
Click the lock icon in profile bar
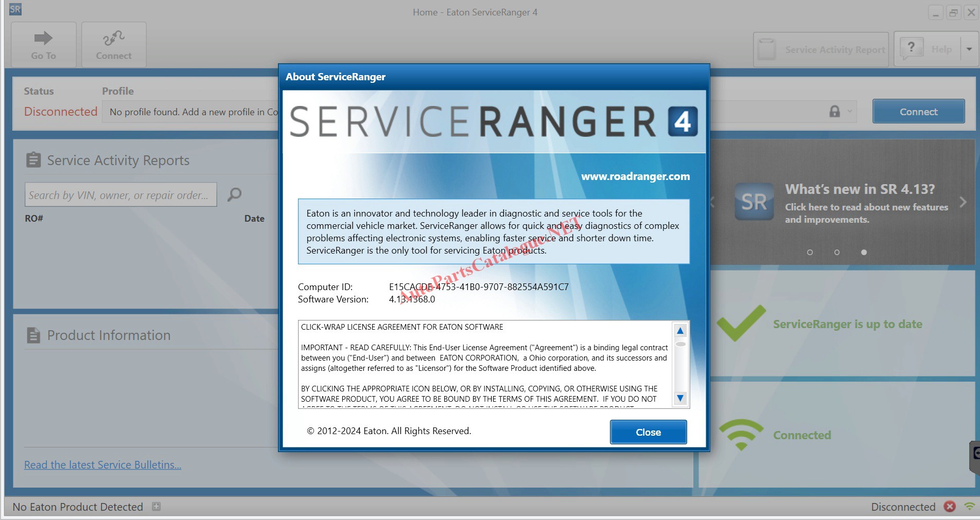pyautogui.click(x=834, y=112)
